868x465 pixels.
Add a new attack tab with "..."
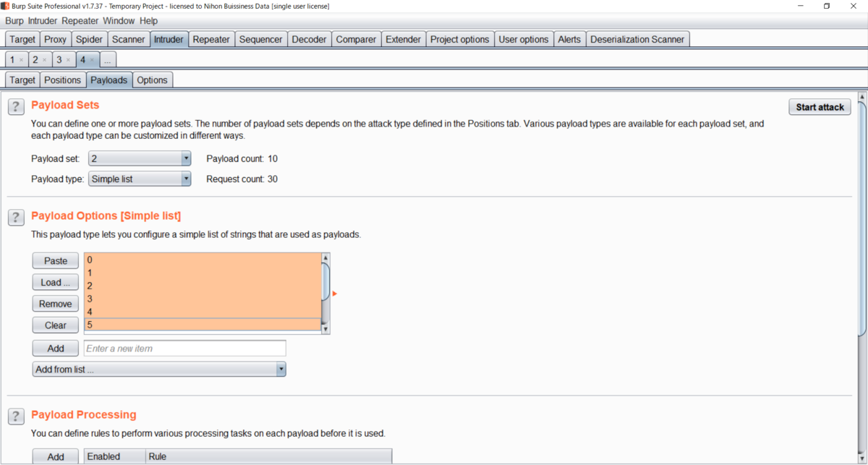(108, 59)
